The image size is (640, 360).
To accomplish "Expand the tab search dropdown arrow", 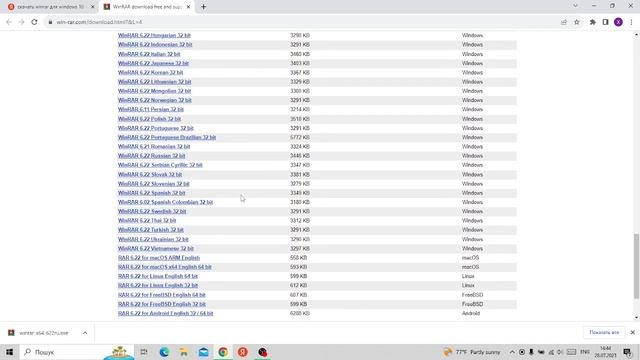I will click(575, 6).
